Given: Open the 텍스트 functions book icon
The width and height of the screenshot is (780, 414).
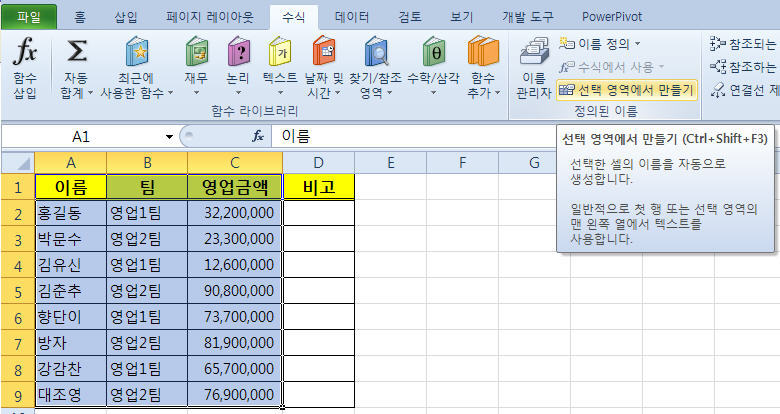Looking at the screenshot, I should click(x=280, y=52).
